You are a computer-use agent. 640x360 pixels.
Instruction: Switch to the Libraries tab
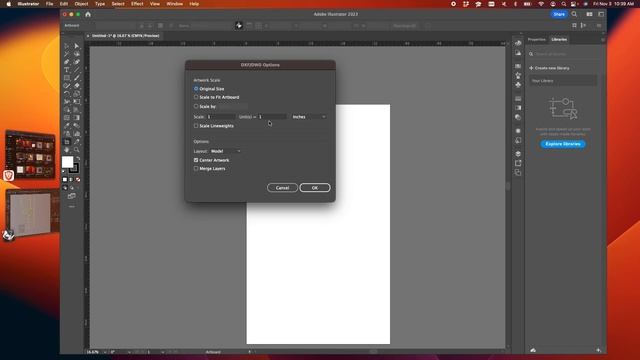coord(559,40)
